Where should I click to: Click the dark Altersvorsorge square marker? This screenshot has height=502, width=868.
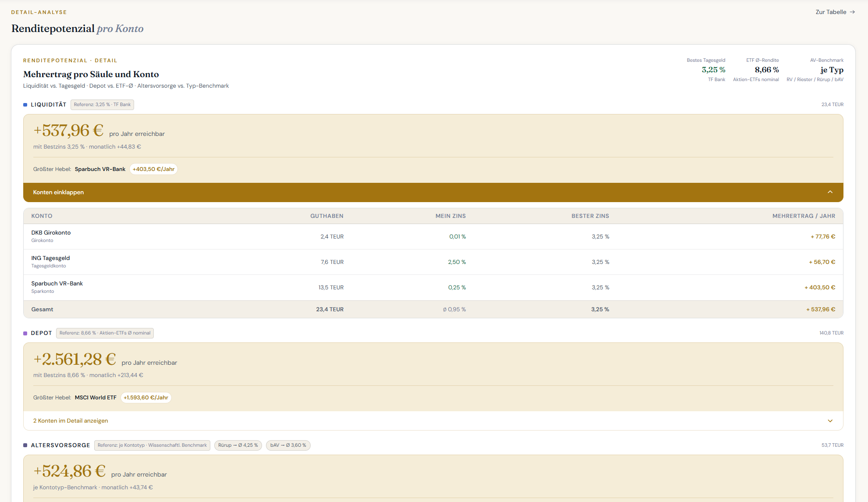point(25,445)
